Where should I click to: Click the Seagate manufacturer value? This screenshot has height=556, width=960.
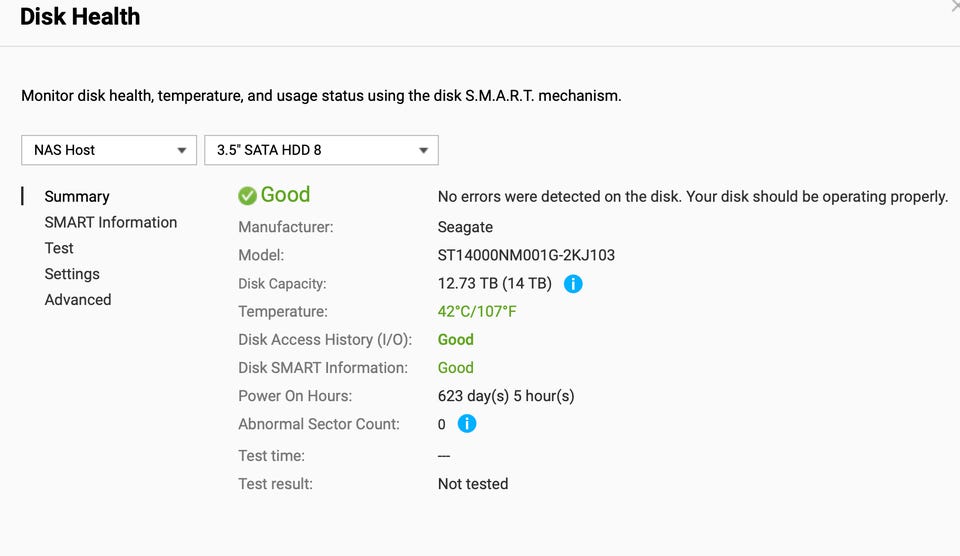pos(465,227)
